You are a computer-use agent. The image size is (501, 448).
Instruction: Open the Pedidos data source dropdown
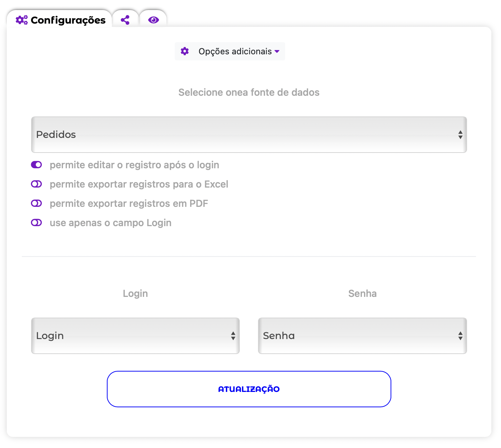[249, 135]
